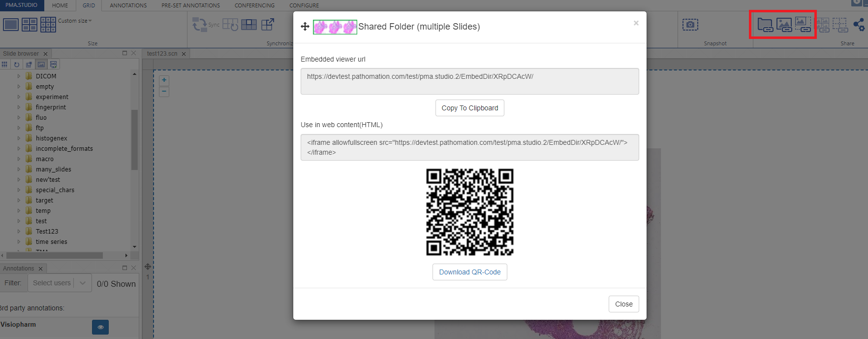Click Download QR-Code button

469,272
